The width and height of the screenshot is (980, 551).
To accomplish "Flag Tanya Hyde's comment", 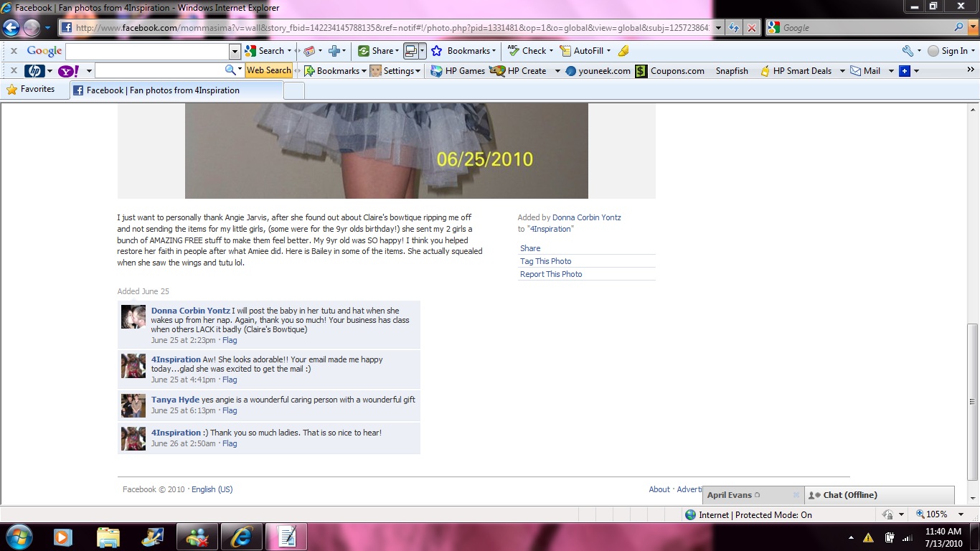I will [230, 410].
